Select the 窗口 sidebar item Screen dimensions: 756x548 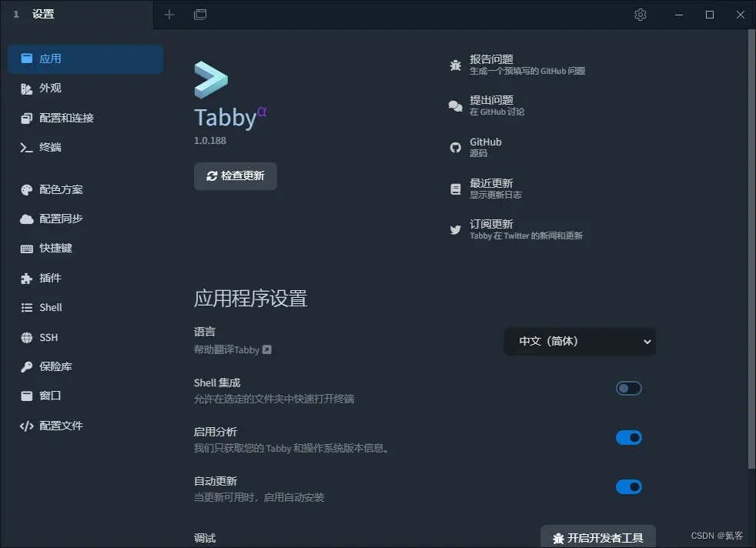(x=85, y=396)
